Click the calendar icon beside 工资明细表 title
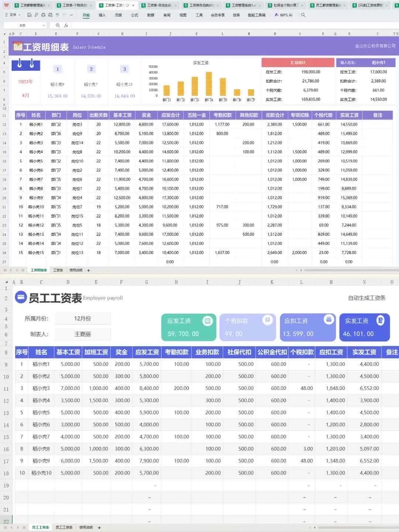This screenshot has height=532, width=399. click(18, 46)
